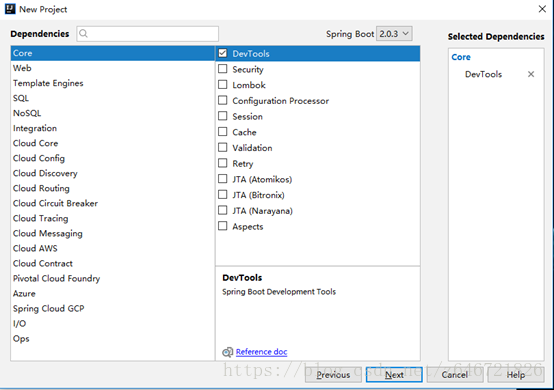Choose Cloud Messaging category
The image size is (554, 390).
113,234
